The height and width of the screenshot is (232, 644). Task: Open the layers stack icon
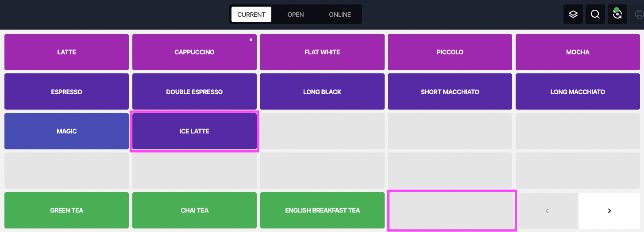pos(573,14)
